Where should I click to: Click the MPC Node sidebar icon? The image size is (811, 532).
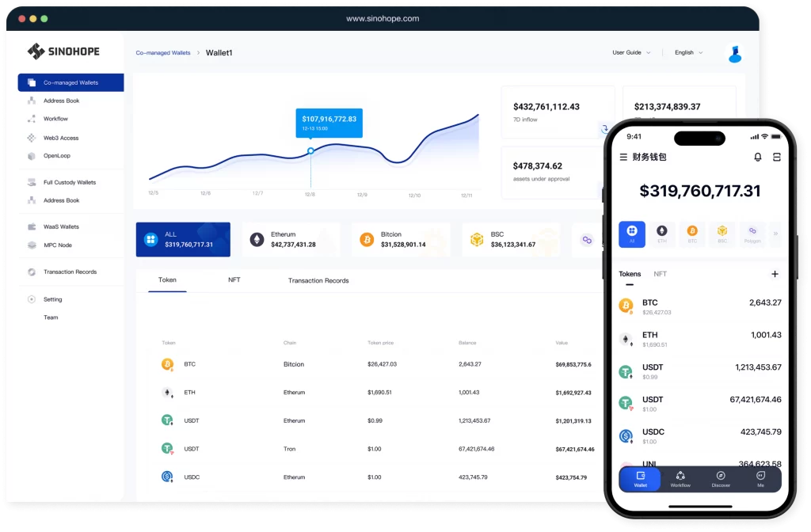click(32, 245)
